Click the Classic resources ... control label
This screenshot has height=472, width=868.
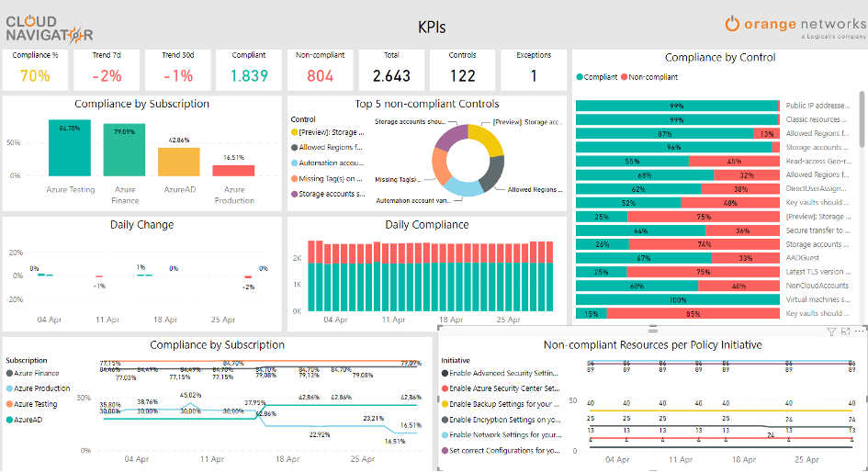(817, 119)
